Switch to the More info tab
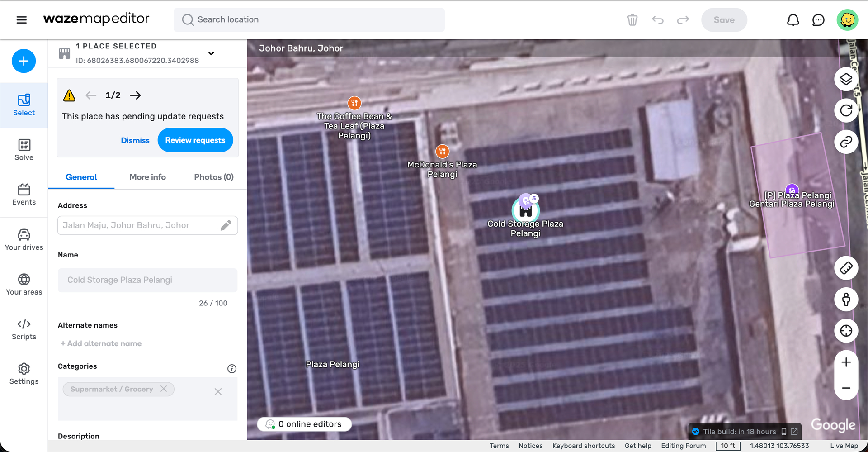The height and width of the screenshot is (452, 868). point(147,177)
